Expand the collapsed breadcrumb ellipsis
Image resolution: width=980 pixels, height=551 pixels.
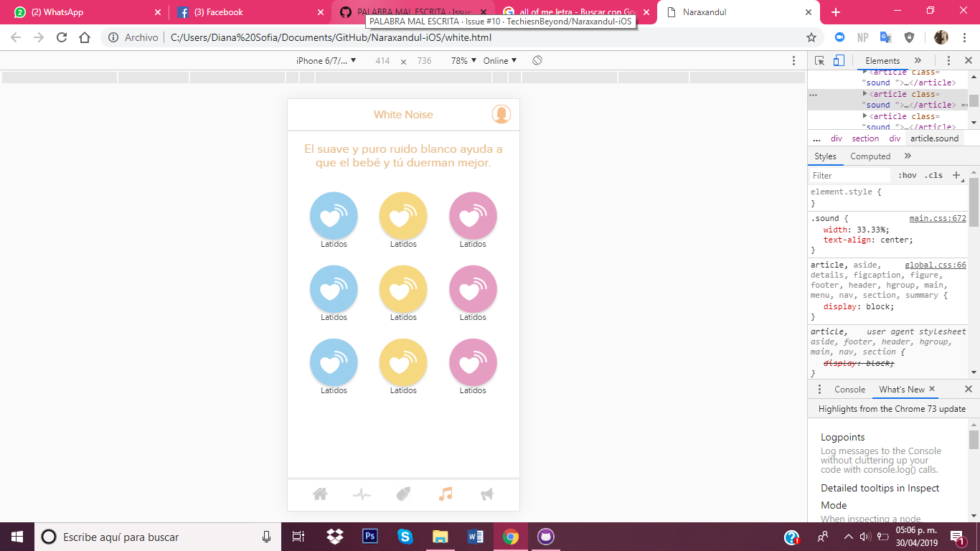coord(816,138)
